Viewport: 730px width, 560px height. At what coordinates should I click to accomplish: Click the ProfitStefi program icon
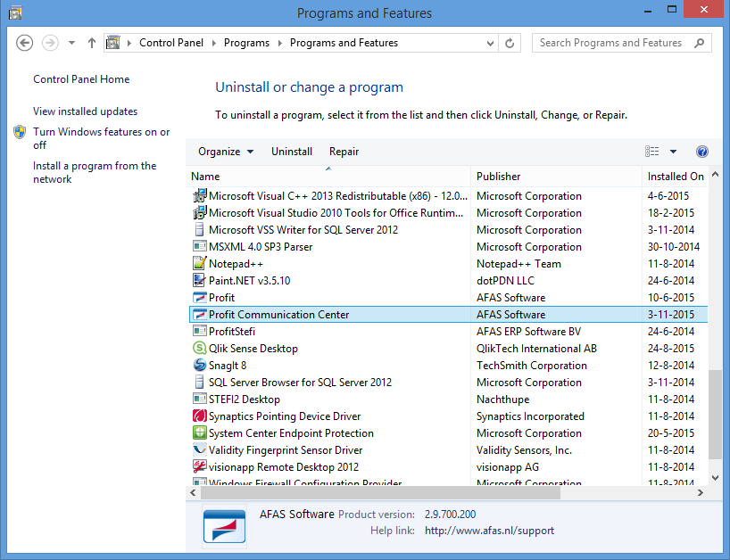(200, 331)
